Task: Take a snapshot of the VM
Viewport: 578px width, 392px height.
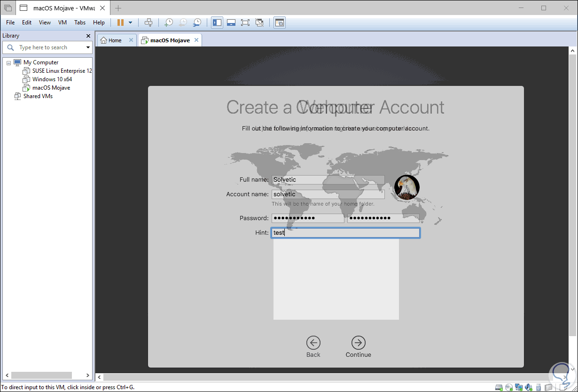Action: coord(168,23)
